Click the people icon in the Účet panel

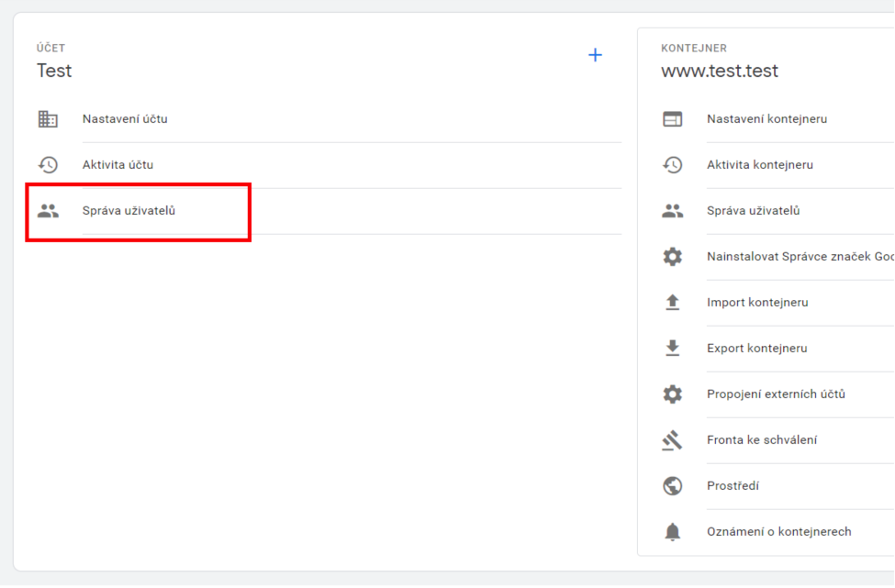48,210
